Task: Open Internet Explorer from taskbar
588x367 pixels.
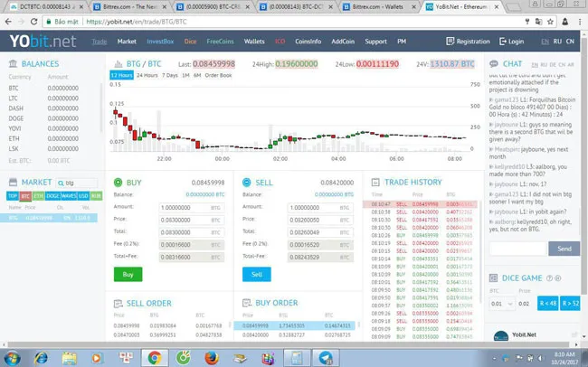Action: [x=41, y=358]
